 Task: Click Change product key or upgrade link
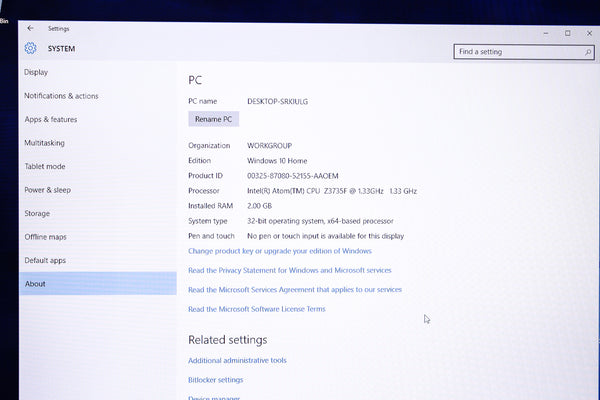[279, 251]
